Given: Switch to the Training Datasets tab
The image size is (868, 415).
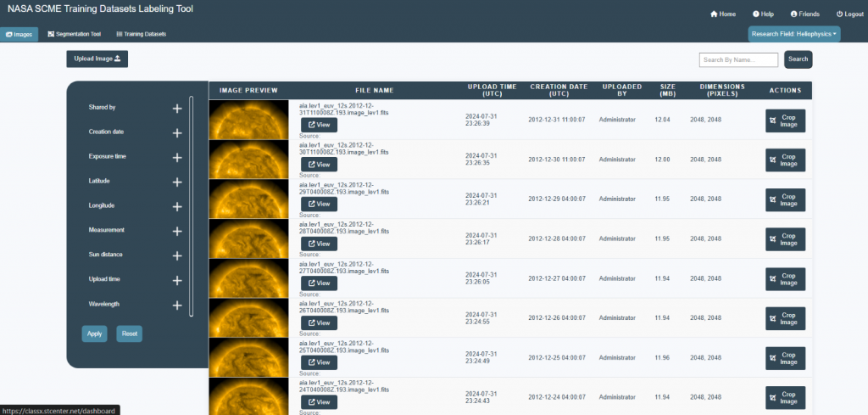Looking at the screenshot, I should click(141, 34).
